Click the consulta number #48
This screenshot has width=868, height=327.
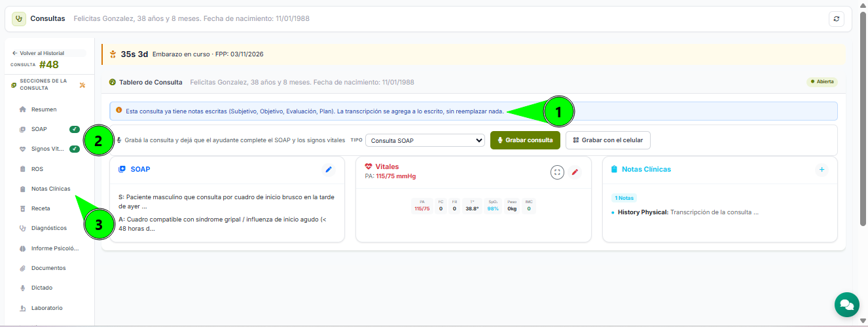pos(49,64)
